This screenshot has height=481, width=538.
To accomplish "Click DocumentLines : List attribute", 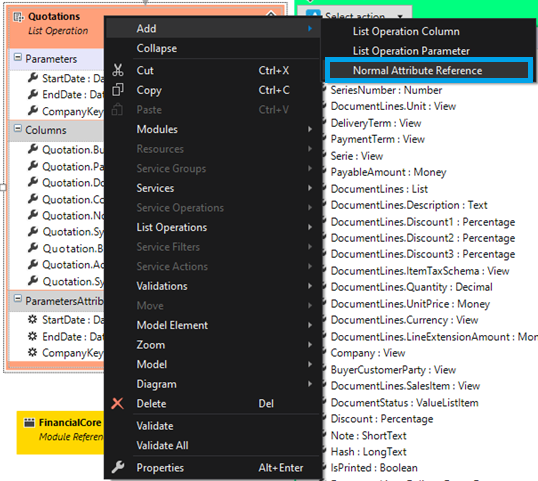I will click(379, 189).
